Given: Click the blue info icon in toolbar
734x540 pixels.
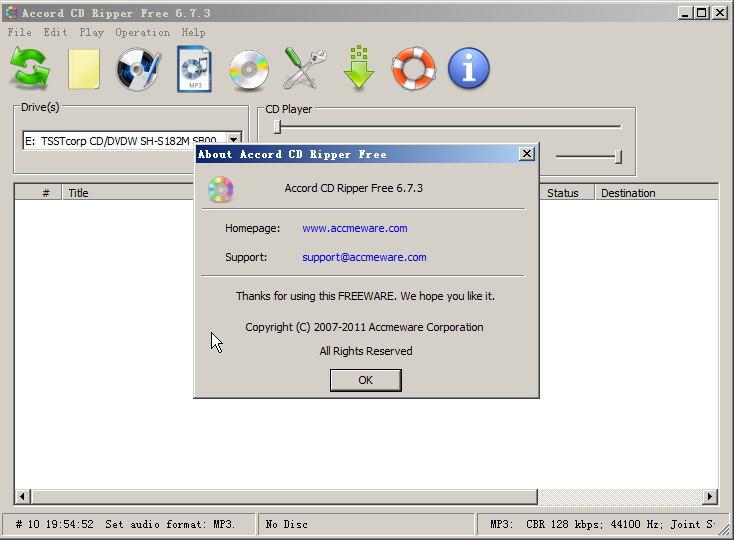Looking at the screenshot, I should (x=469, y=68).
